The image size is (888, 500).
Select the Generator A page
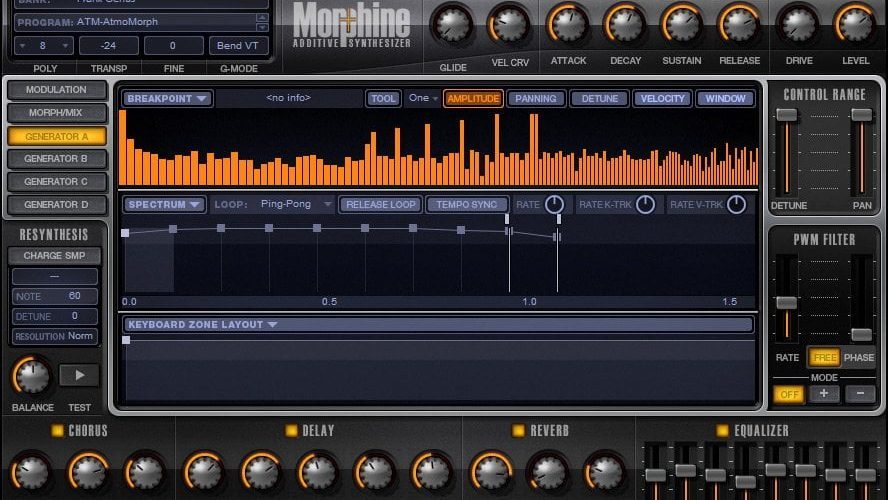tap(56, 136)
